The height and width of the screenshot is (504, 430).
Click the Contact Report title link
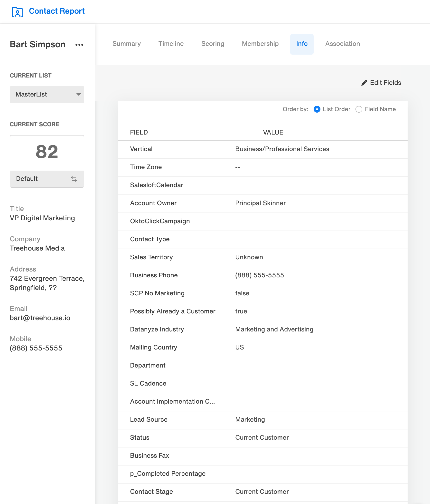[56, 11]
